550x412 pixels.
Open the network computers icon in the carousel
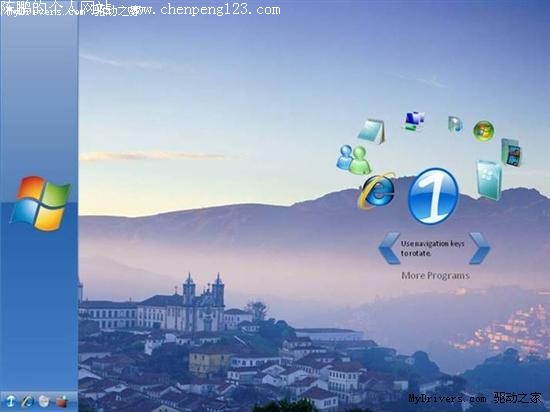[x=413, y=121]
